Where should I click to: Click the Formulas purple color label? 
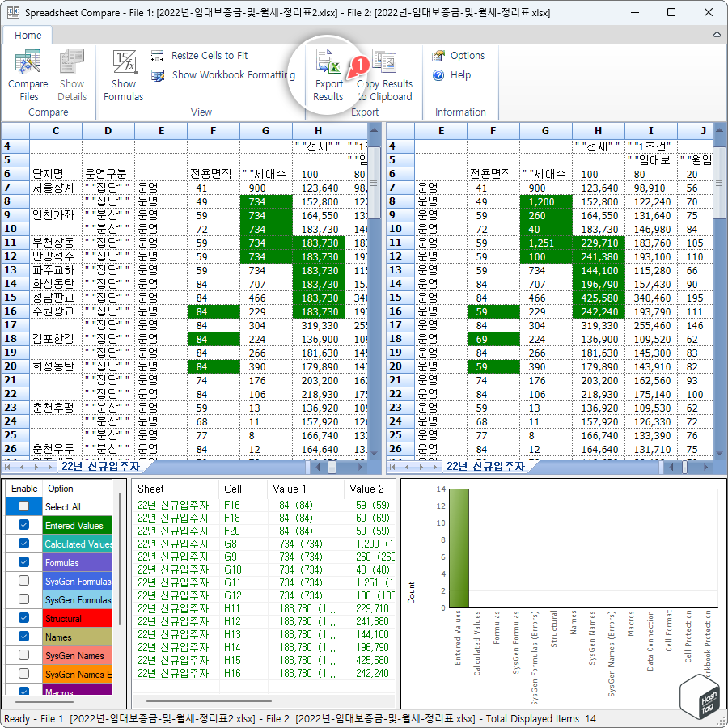pos(78,563)
